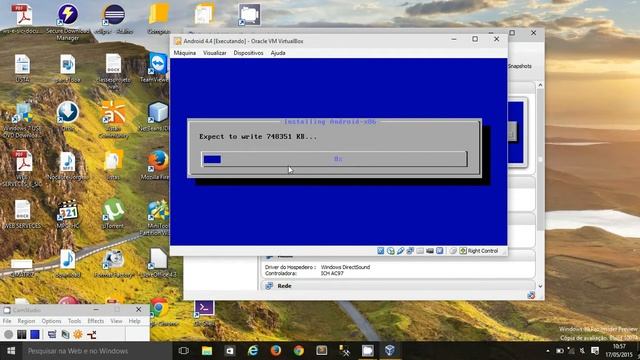Open Firefox from the taskbar
640x360 pixels.
pyautogui.click(x=276, y=351)
